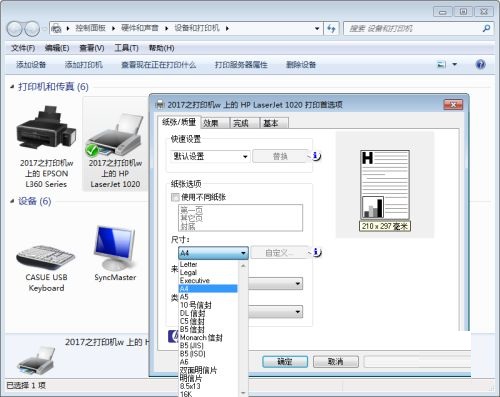Choose Legal in the paper size list

(x=209, y=272)
